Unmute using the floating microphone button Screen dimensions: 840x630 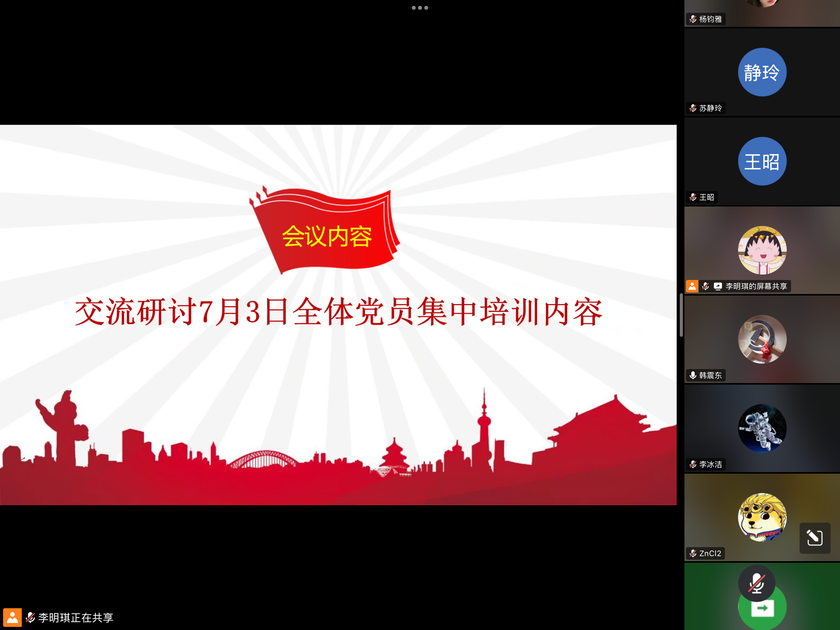756,583
